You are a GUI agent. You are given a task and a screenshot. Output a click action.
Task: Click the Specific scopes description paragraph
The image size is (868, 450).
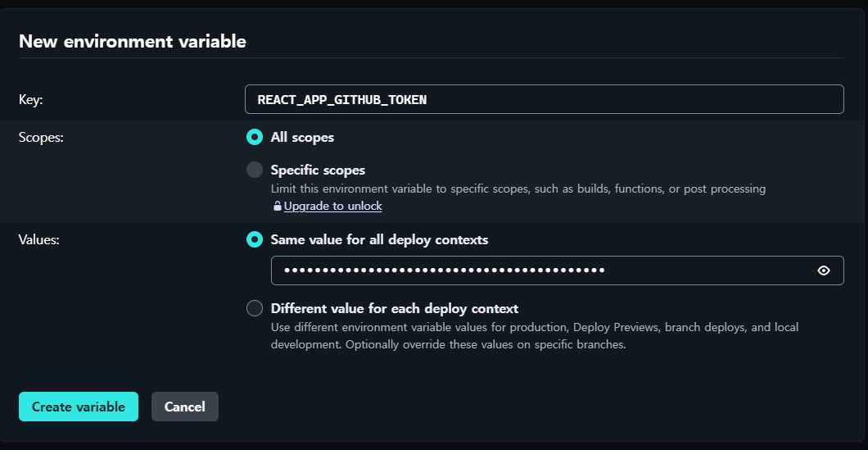pyautogui.click(x=518, y=189)
